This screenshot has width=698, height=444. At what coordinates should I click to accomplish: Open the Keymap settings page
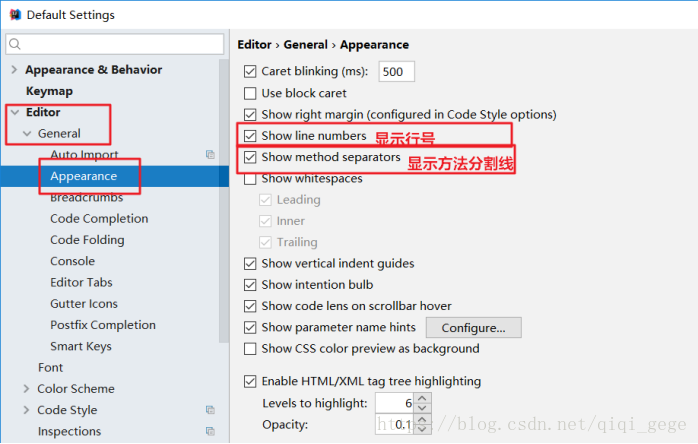[49, 91]
